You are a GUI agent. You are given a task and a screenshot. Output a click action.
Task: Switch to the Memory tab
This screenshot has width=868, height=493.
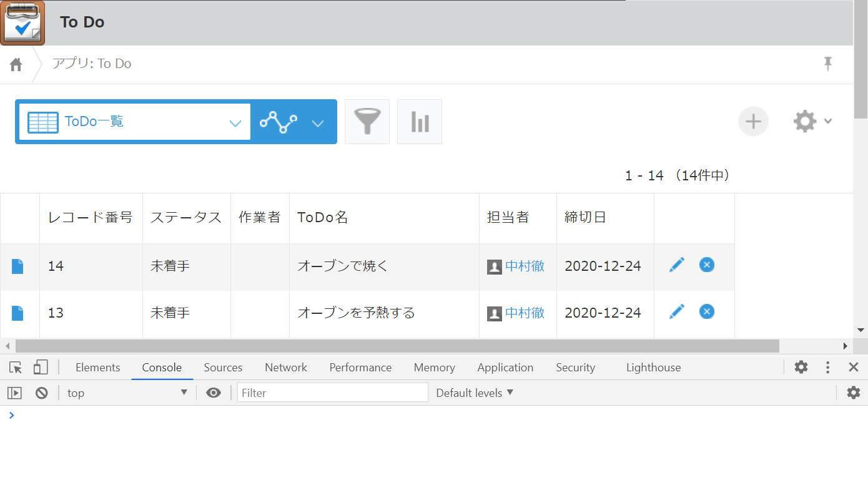click(434, 368)
